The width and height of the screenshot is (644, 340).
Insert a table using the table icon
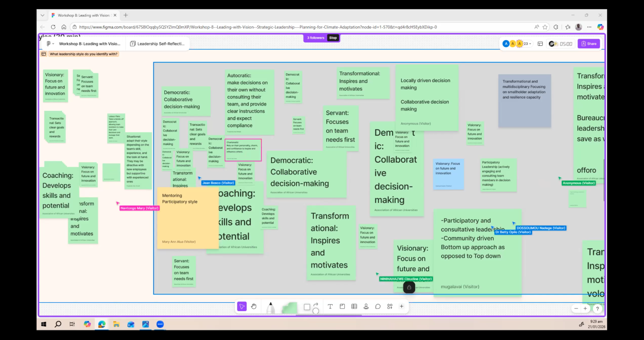pyautogui.click(x=354, y=306)
